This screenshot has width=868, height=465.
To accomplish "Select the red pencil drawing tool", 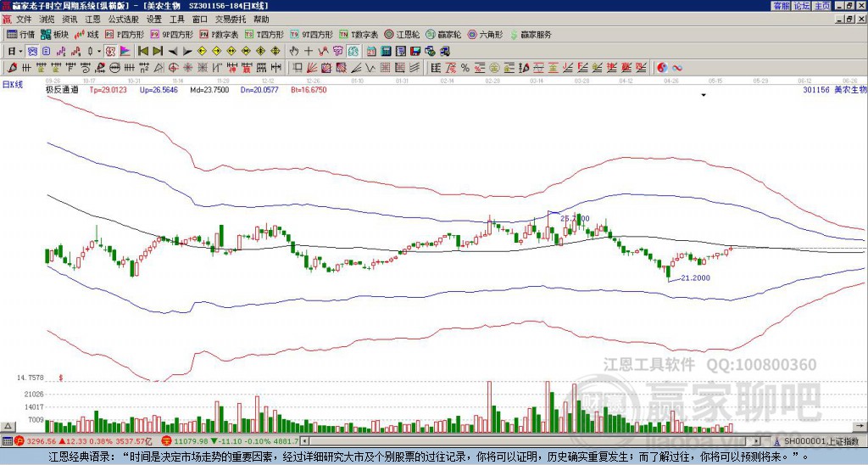I will [12, 68].
